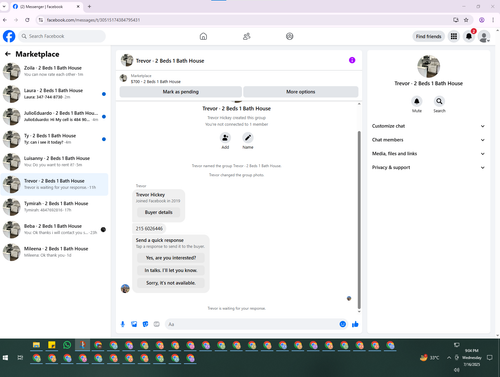The image size is (500, 377).
Task: Open conversation information purple icon
Action: pyautogui.click(x=352, y=60)
